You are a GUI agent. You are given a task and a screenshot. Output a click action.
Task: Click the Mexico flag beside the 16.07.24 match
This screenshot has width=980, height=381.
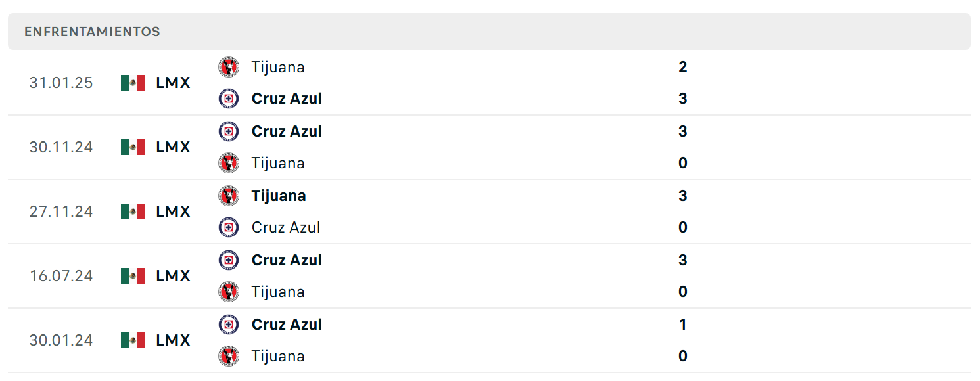(133, 276)
